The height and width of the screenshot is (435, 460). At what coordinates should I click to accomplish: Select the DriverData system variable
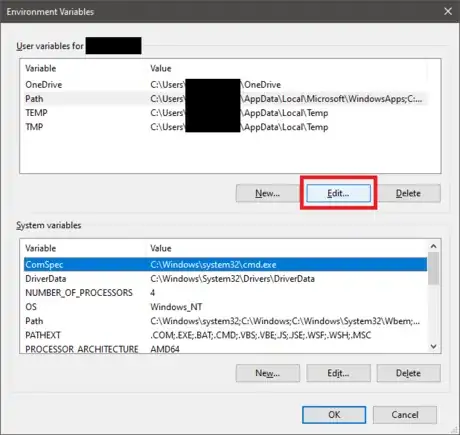(225, 279)
